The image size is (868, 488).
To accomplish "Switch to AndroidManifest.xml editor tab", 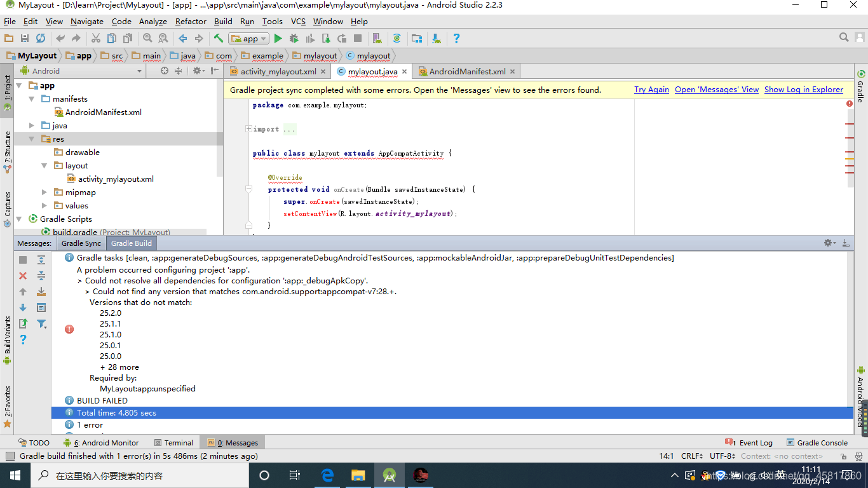I will [466, 72].
